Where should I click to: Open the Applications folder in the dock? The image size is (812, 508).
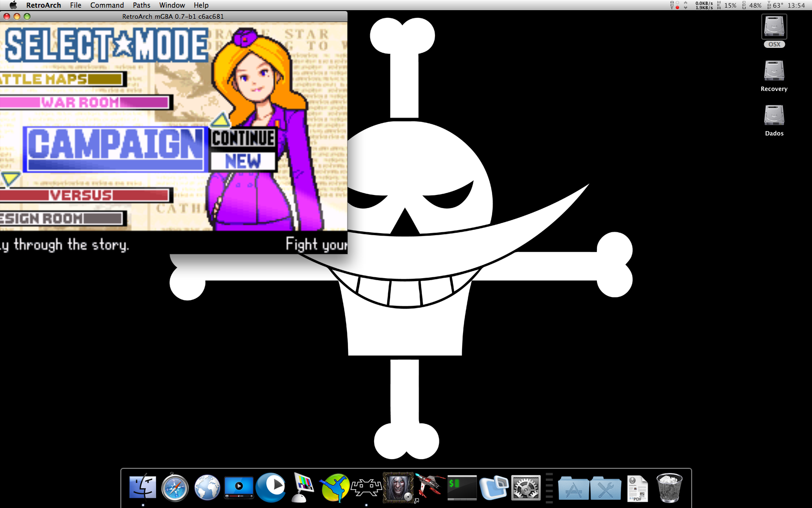[x=573, y=488]
